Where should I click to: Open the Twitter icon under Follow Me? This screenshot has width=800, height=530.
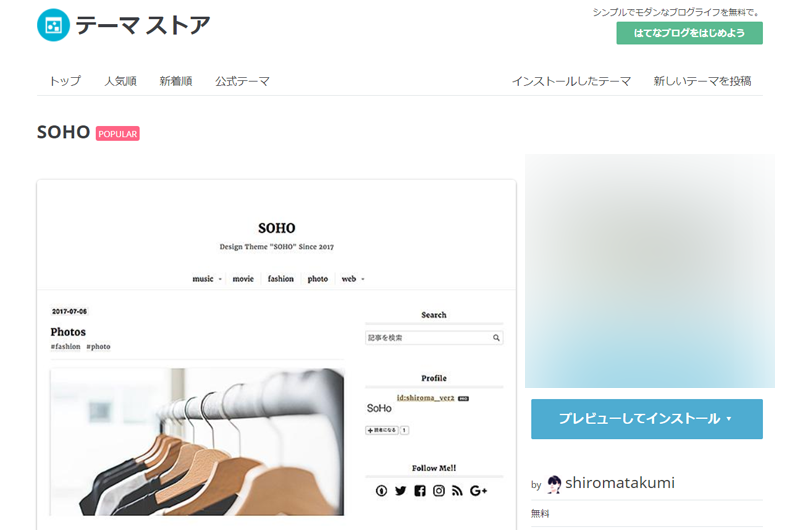click(401, 491)
